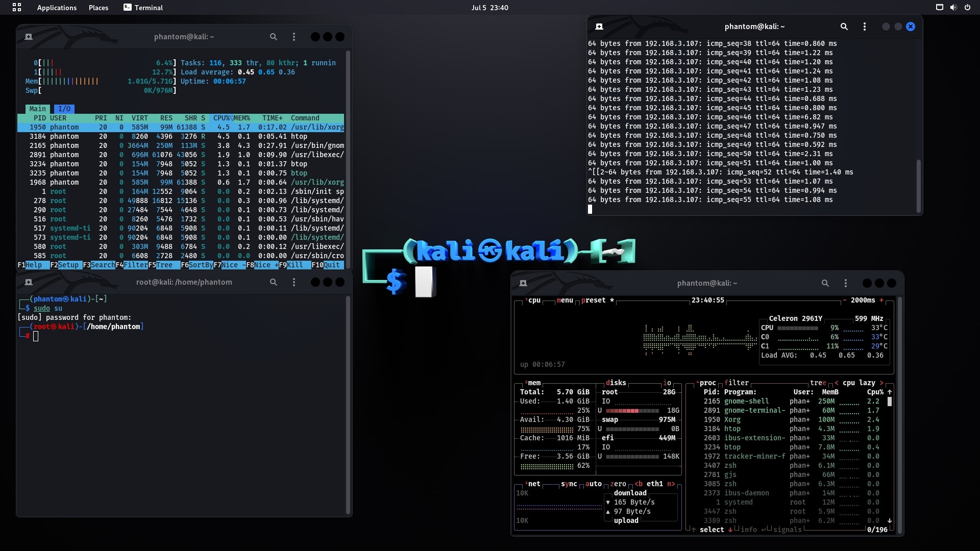
Task: Open three-dot menu in btop terminal window
Action: pyautogui.click(x=845, y=283)
